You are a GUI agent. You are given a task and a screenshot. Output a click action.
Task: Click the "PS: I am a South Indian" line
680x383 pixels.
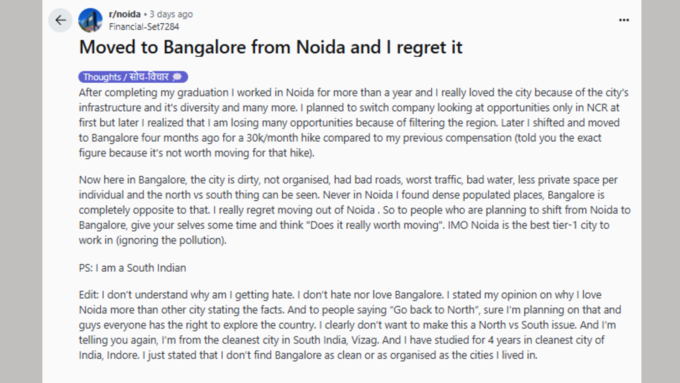pos(132,268)
